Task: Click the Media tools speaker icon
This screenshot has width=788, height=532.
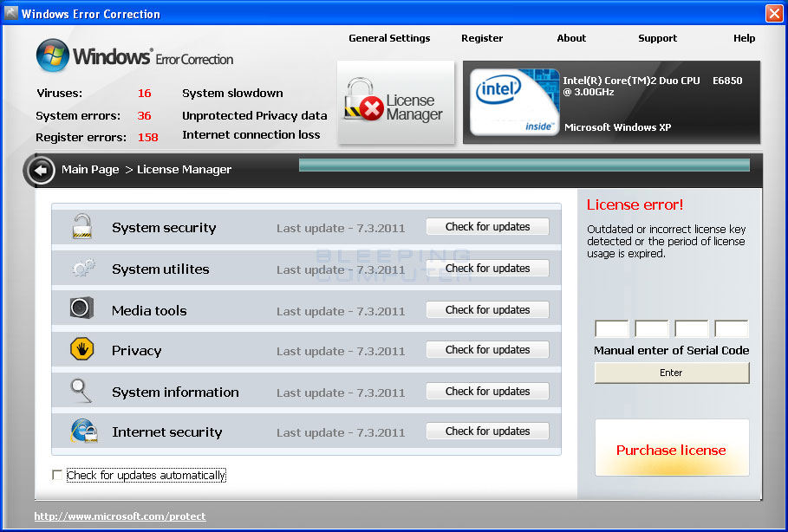Action: tap(81, 308)
